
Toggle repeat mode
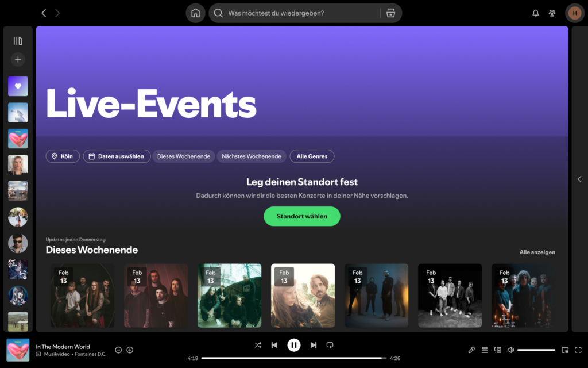point(330,345)
